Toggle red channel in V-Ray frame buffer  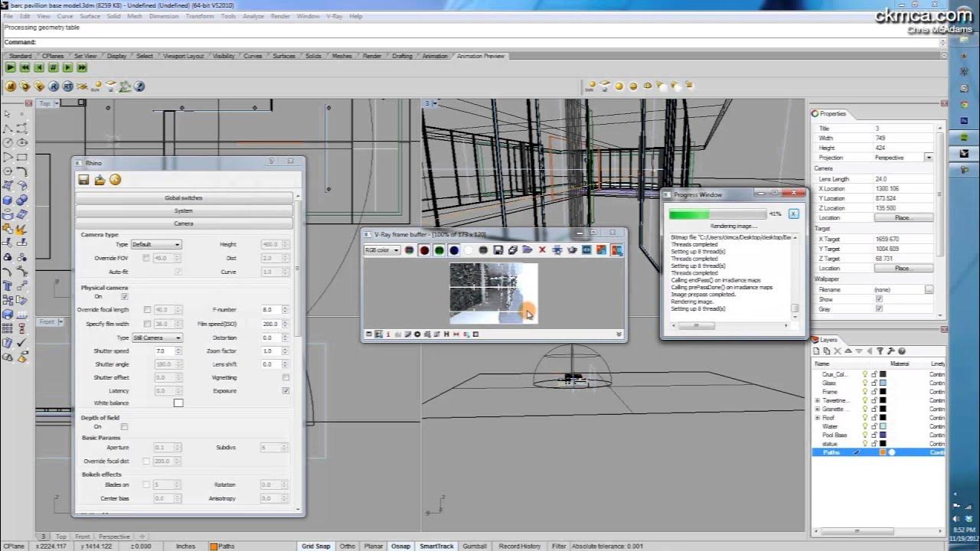tap(424, 250)
